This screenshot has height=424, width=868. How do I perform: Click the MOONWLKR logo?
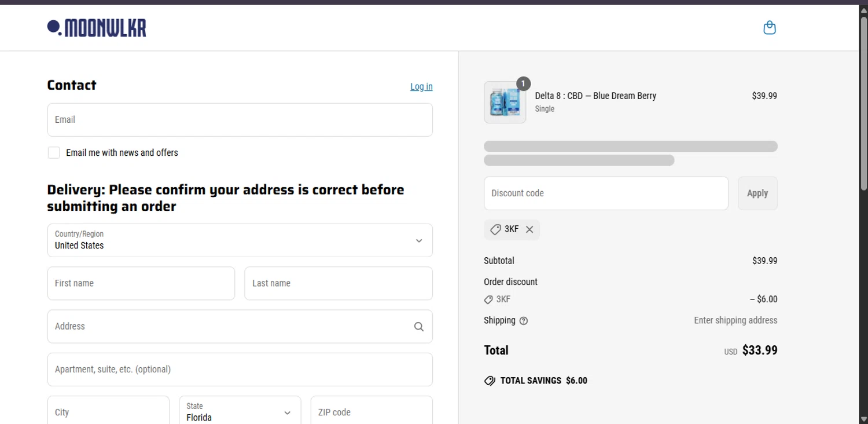[97, 28]
